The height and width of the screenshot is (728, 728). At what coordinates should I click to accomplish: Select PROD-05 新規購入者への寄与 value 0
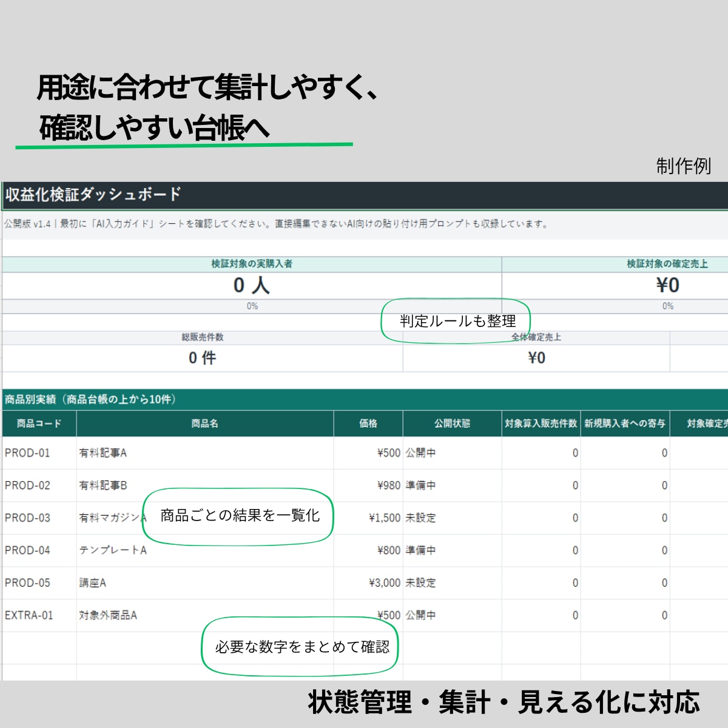point(625,583)
